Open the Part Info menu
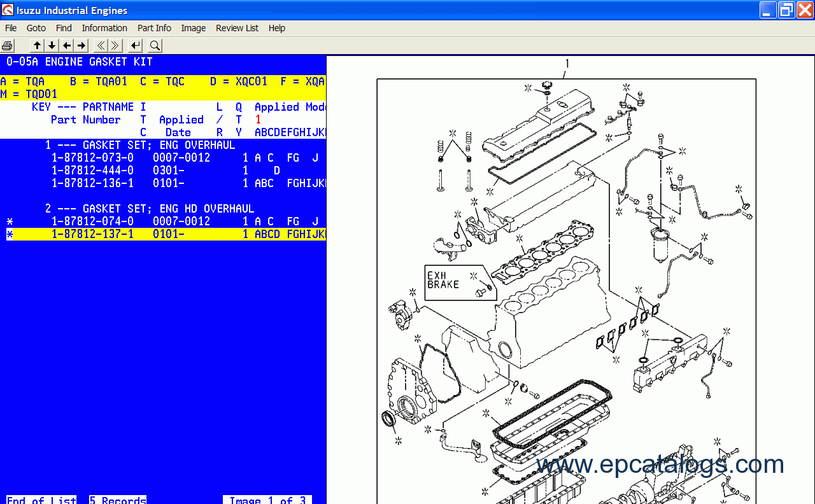 pos(154,28)
